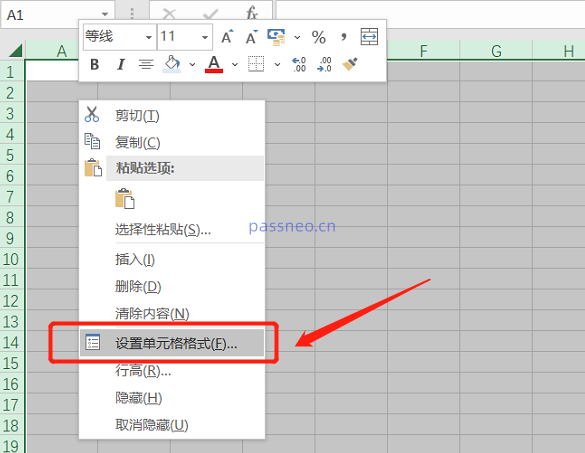Toggle bold formatting in mini toolbar
This screenshot has height=453, width=585.
(94, 65)
